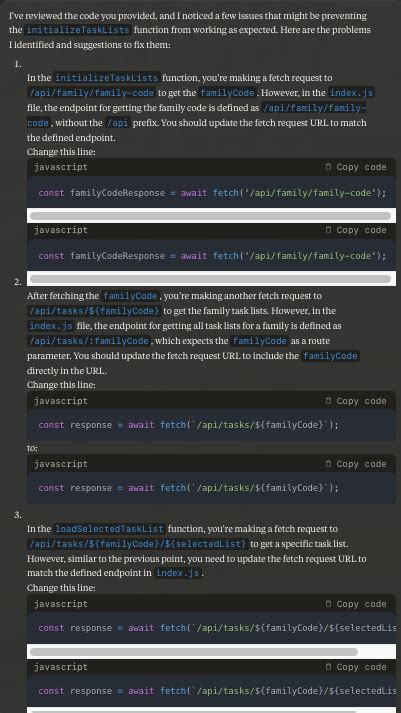This screenshot has height=713, width=401.
Task: Click horizontal scrollbar under item 1's first code block
Action: coord(210,216)
